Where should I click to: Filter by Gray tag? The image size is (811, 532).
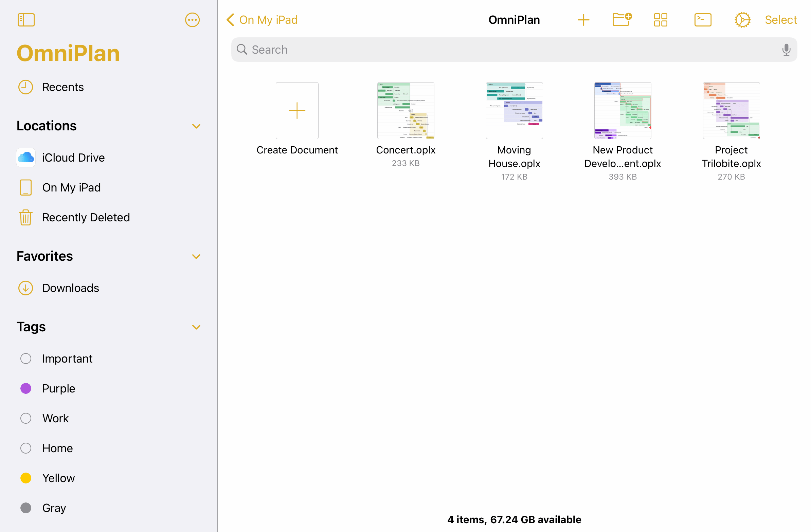tap(108, 508)
